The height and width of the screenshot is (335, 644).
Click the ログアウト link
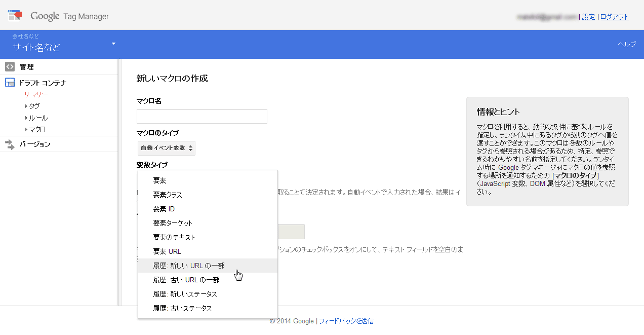pos(615,17)
